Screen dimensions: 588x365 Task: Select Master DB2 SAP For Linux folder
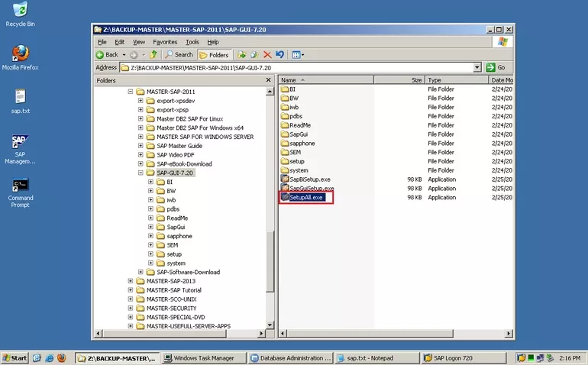point(189,118)
